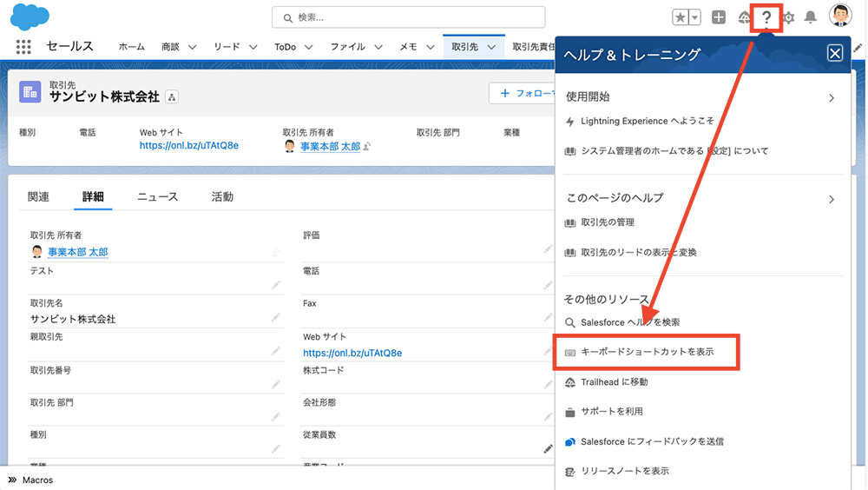Image resolution: width=868 pixels, height=490 pixels.
Task: Open システム管理者のホーム [設定] について article
Action: click(674, 151)
